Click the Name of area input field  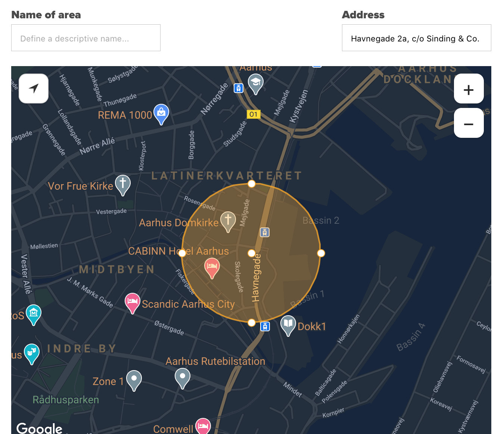tap(86, 38)
